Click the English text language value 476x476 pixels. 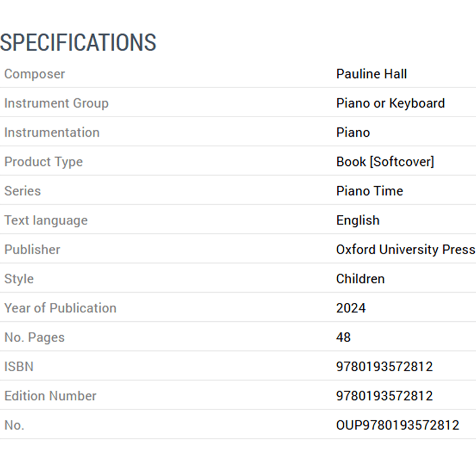pyautogui.click(x=358, y=220)
